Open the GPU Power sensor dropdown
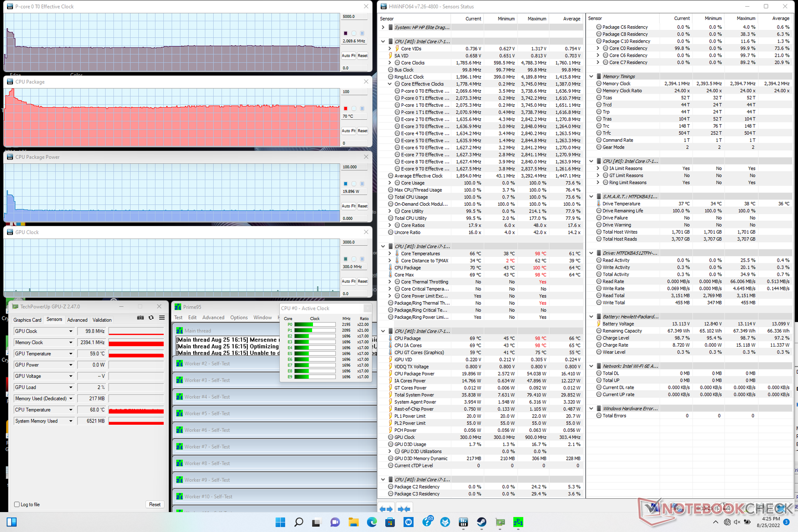This screenshot has height=532, width=798. pyautogui.click(x=70, y=365)
